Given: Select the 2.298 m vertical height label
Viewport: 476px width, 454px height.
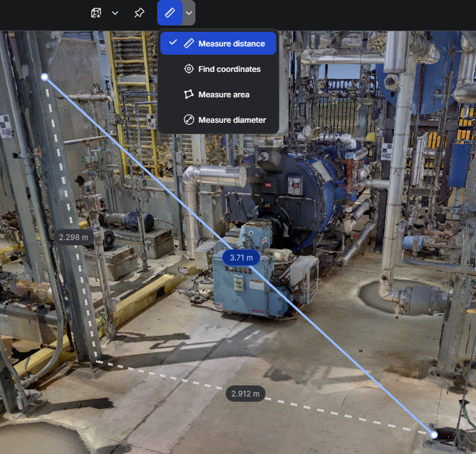Looking at the screenshot, I should click(x=73, y=237).
